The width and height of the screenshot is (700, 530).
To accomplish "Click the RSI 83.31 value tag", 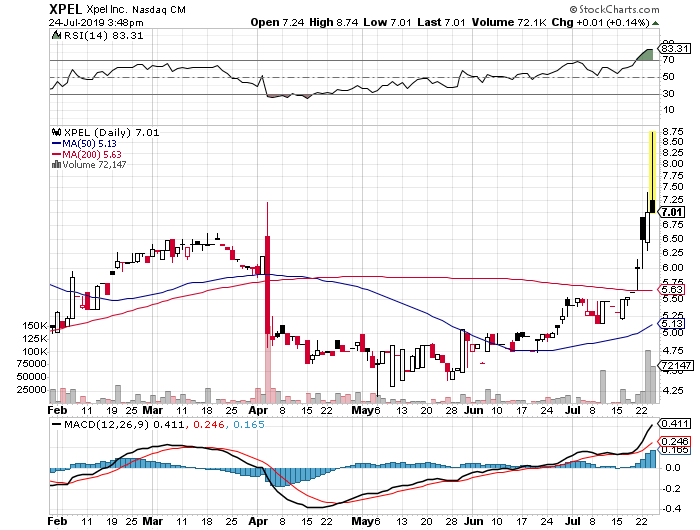I will pyautogui.click(x=675, y=48).
